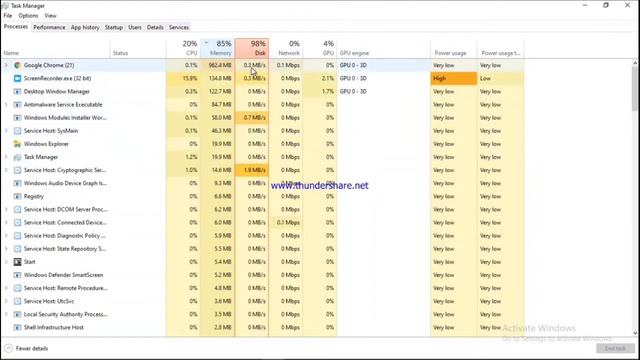Screen dimensions: 640x360
Task: Sort by the GPU engine column header
Action: coord(384,48)
